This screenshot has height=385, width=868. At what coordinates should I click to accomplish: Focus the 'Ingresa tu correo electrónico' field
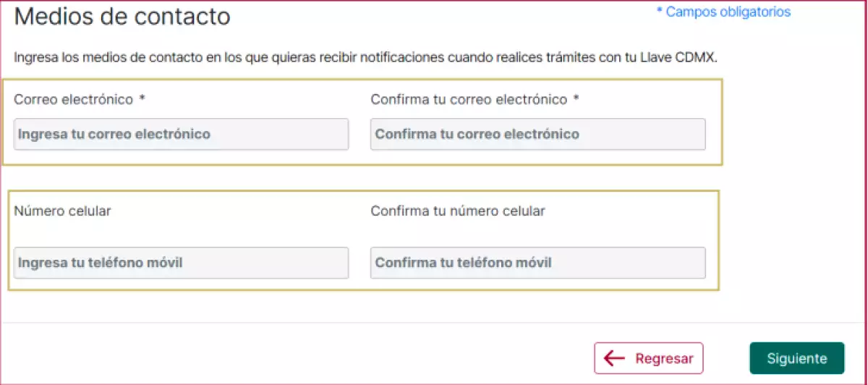tap(181, 135)
